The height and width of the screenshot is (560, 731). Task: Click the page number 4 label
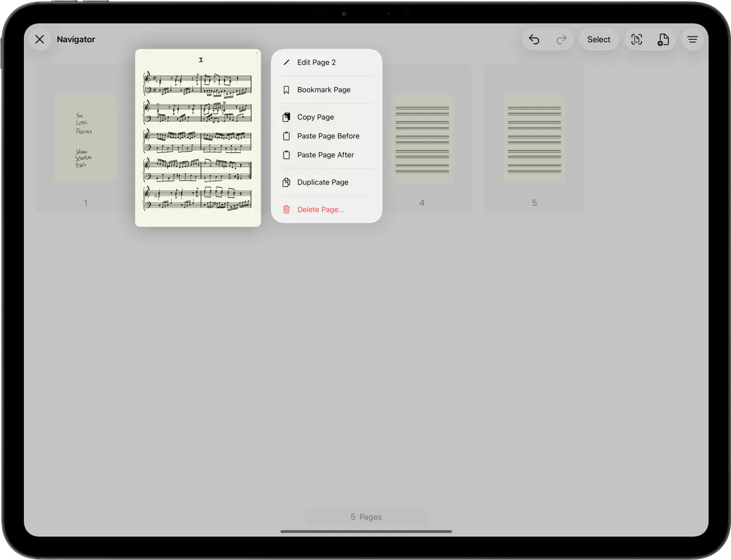pos(422,202)
